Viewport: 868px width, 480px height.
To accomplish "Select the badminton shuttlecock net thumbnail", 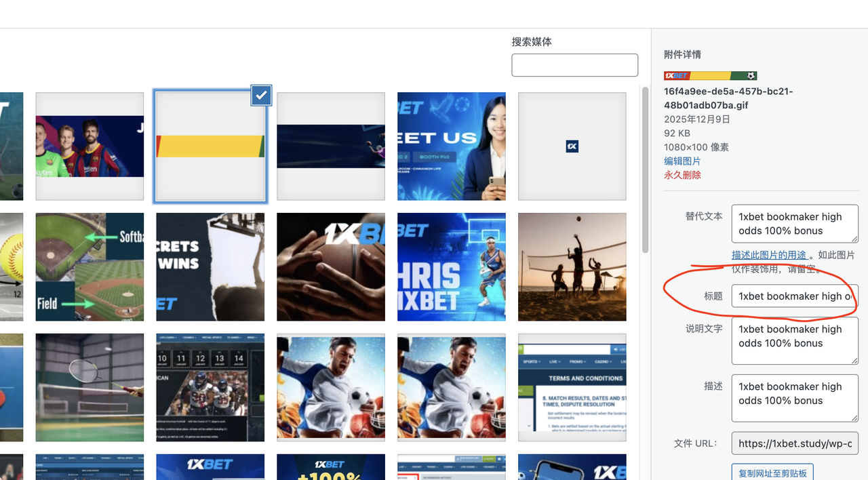I will tap(90, 388).
